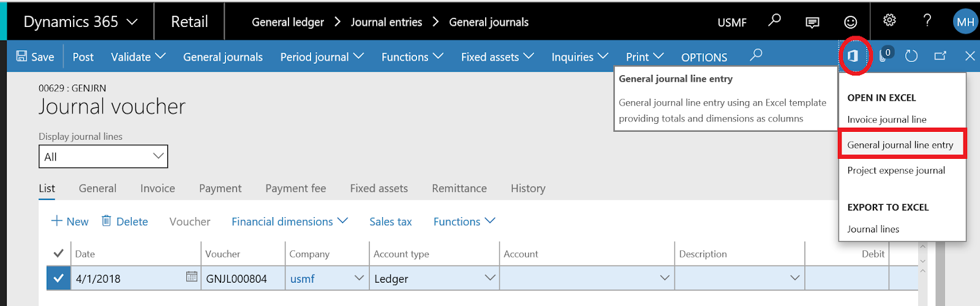Click the Account input field in the row
This screenshot has height=306, width=980.
(579, 278)
